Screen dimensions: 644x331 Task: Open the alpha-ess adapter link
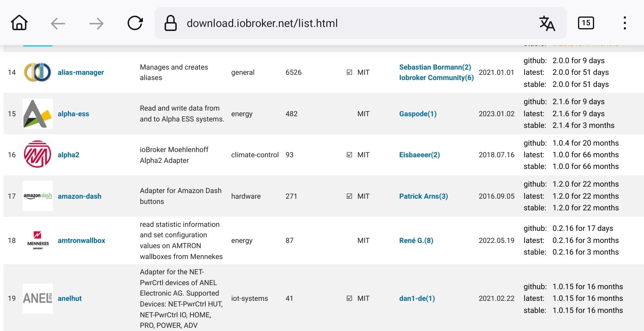tap(73, 114)
